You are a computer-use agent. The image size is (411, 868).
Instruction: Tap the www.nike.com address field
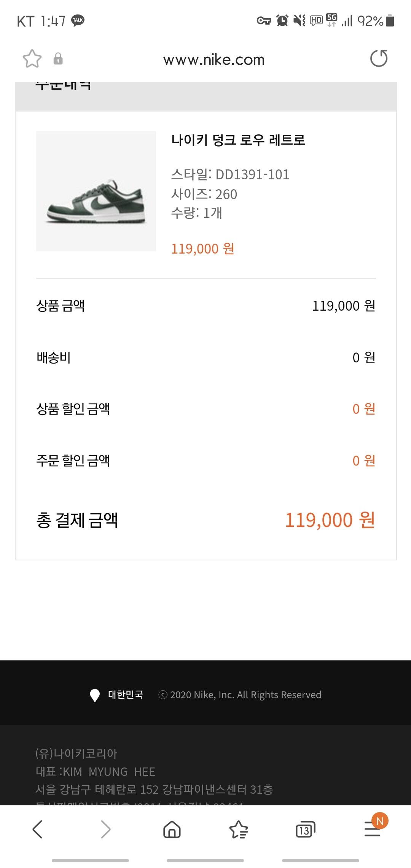point(213,60)
